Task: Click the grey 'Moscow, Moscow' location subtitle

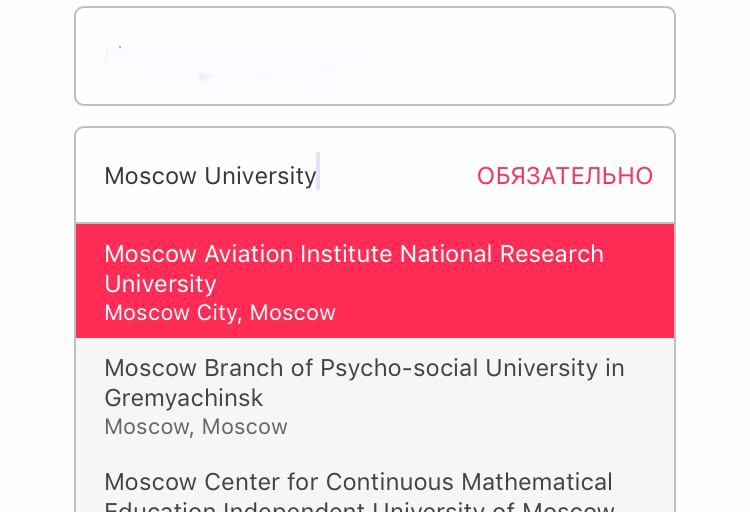Action: tap(196, 427)
